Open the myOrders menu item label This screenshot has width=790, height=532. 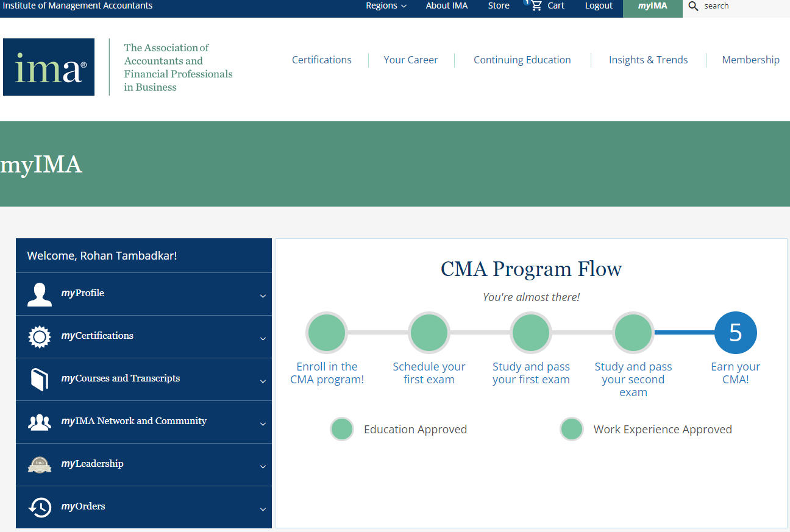pyautogui.click(x=84, y=506)
